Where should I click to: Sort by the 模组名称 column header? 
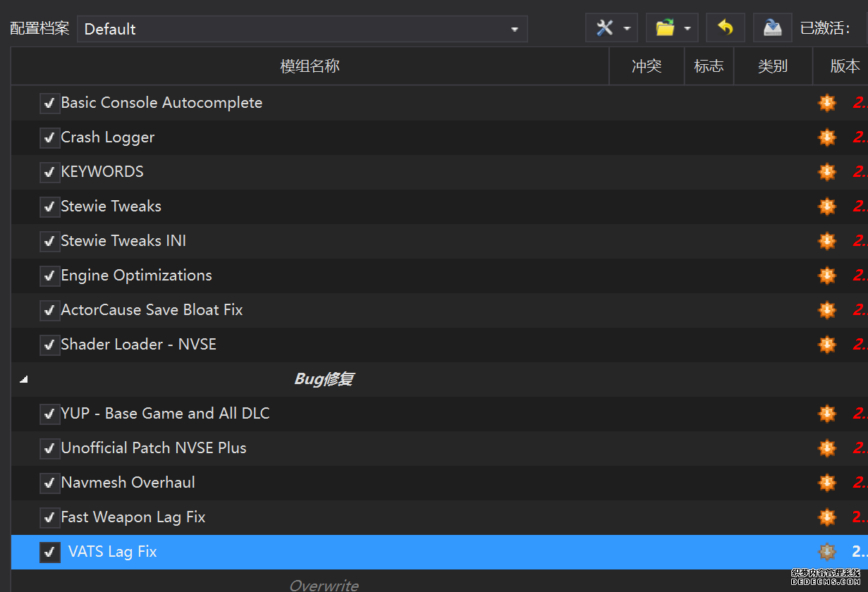click(x=310, y=66)
